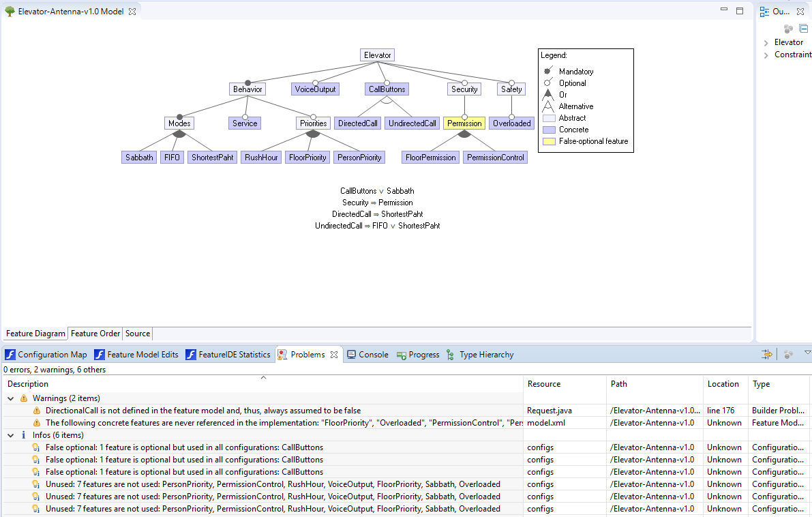Collapse the Warnings group in Problems view
Viewport: 812px width, 517px height.
[10, 398]
